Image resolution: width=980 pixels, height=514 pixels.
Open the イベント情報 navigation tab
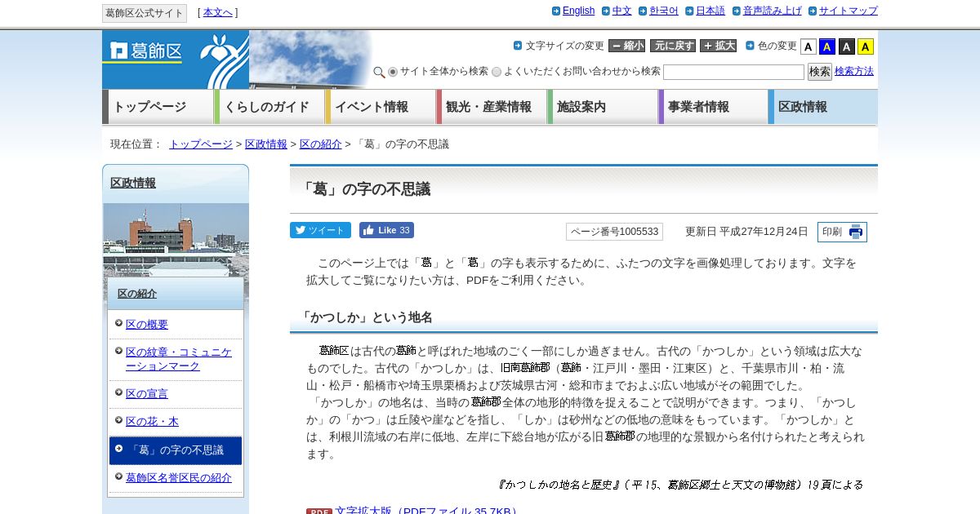[x=380, y=107]
